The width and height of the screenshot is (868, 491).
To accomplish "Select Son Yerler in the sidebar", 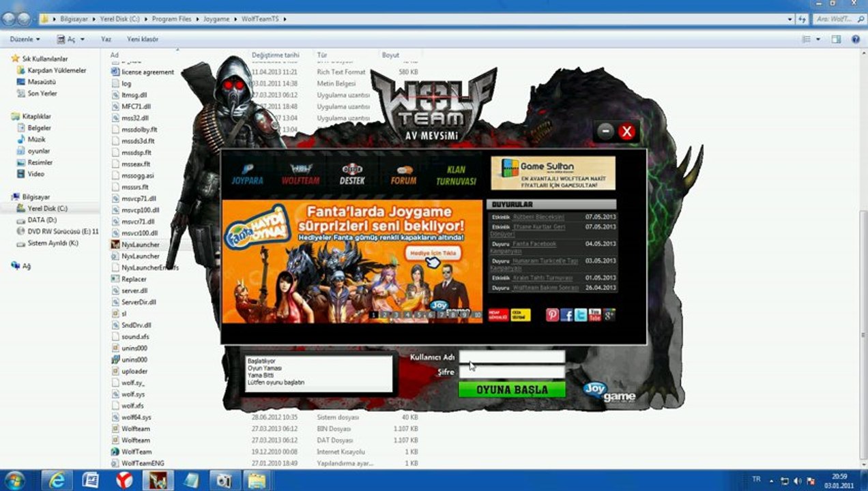I will pos(42,93).
